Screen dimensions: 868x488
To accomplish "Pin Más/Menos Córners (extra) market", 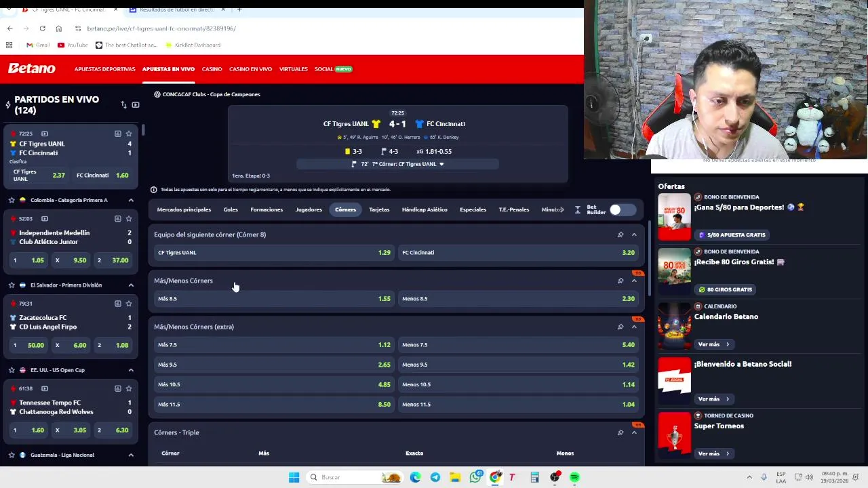I will (x=620, y=327).
